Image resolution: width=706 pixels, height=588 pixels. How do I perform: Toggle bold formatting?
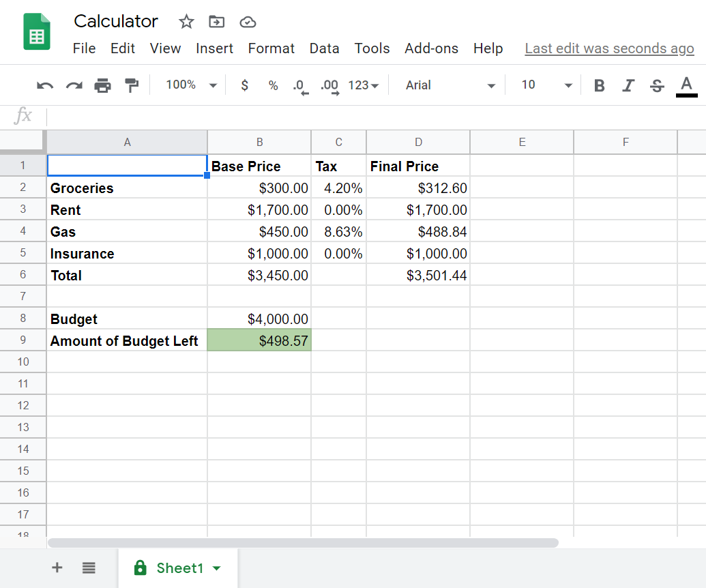(x=598, y=85)
